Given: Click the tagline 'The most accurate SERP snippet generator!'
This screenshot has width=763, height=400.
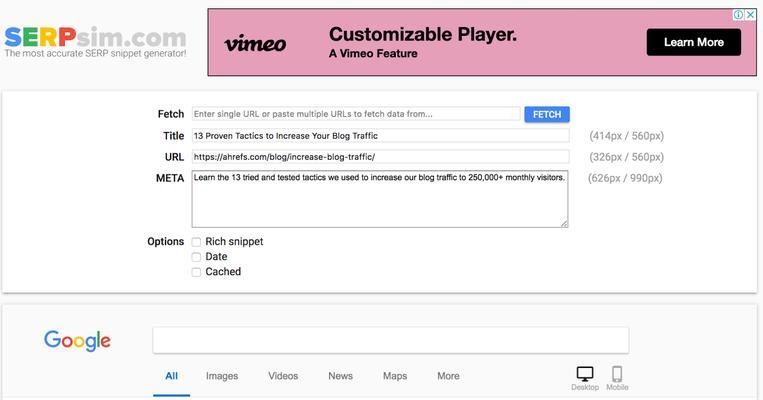Looking at the screenshot, I should pyautogui.click(x=95, y=54).
